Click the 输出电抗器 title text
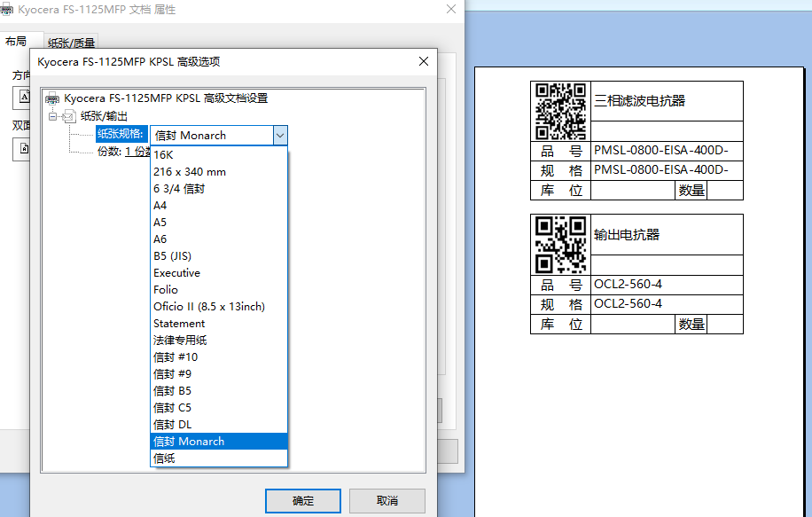The width and height of the screenshot is (812, 517). pyautogui.click(x=627, y=235)
